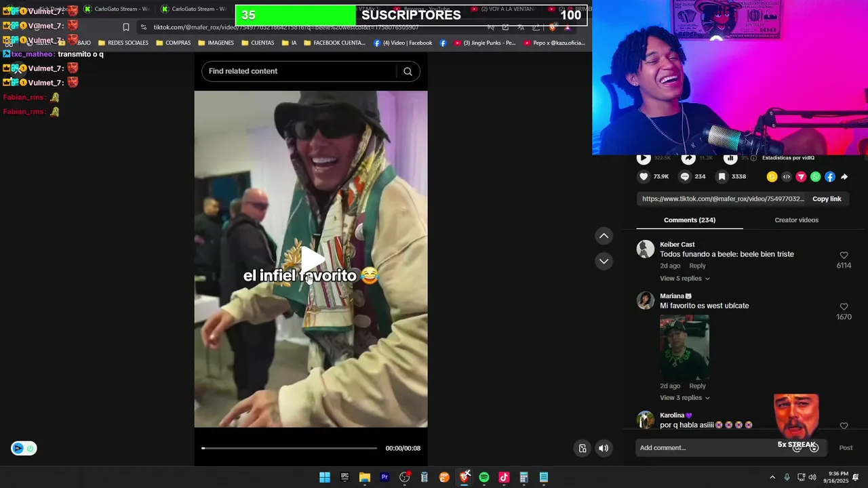Open IA bookmark folder
The height and width of the screenshot is (488, 868).
coord(289,43)
